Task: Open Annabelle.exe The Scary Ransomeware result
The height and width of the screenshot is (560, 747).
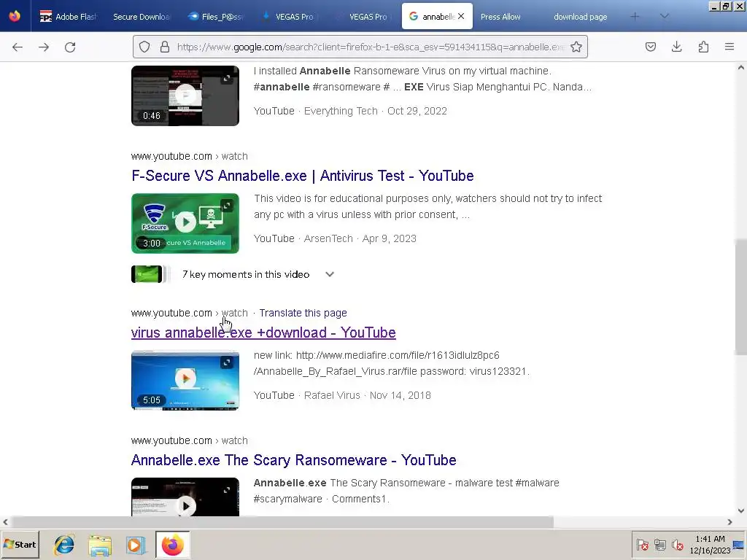Action: pos(293,460)
